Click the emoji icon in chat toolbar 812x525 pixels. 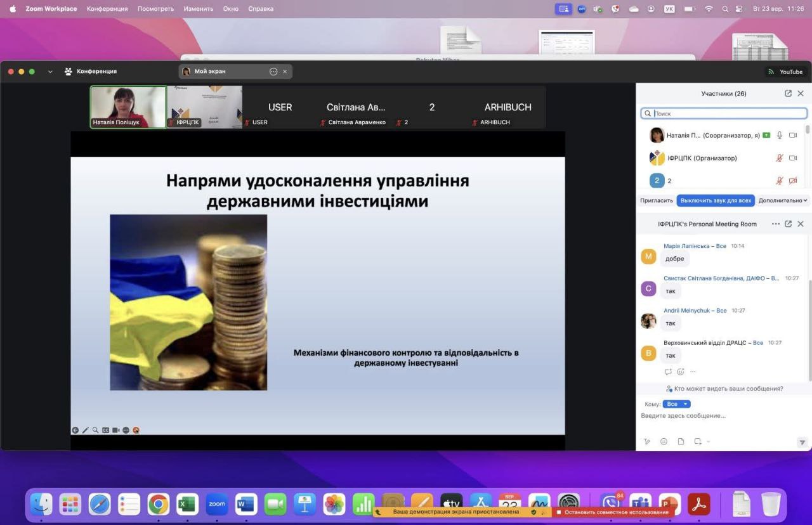coord(664,441)
